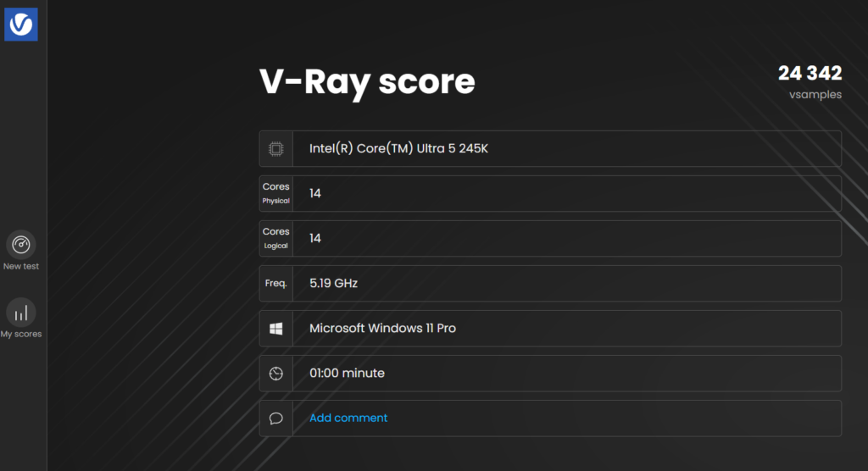868x471 pixels.
Task: Open My scores bar chart icon
Action: [21, 313]
